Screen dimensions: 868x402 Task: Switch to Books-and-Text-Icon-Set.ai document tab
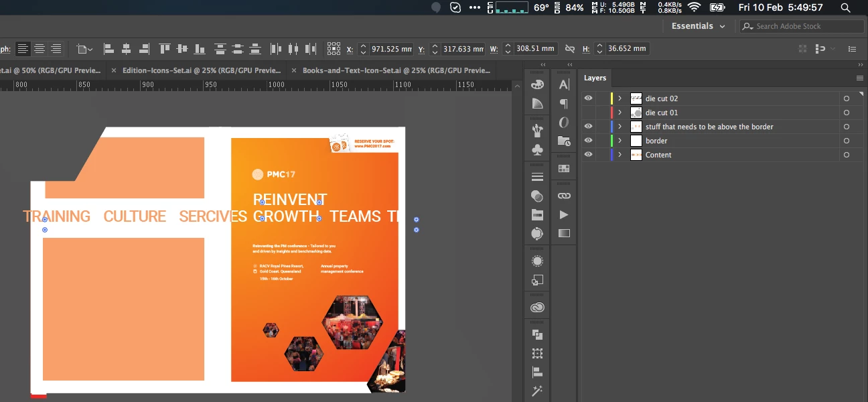[396, 70]
